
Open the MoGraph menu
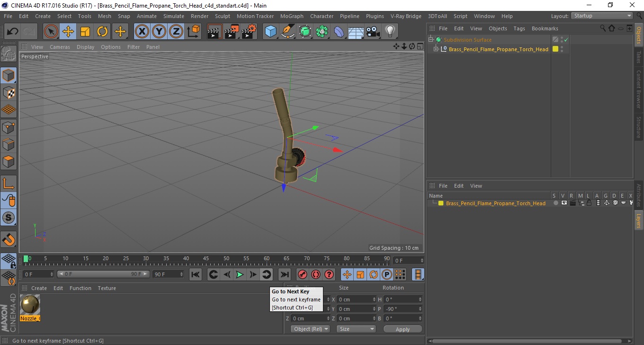point(292,16)
